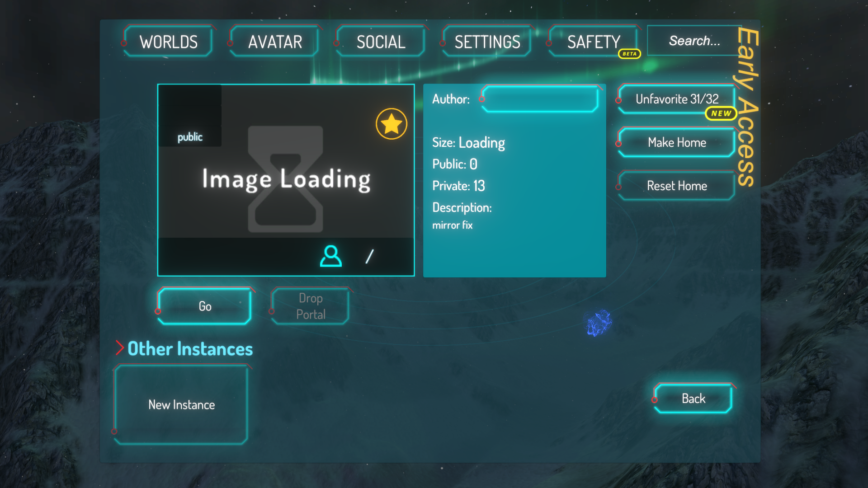
Task: Click the 'Size: Loading' text
Action: pyautogui.click(x=468, y=143)
